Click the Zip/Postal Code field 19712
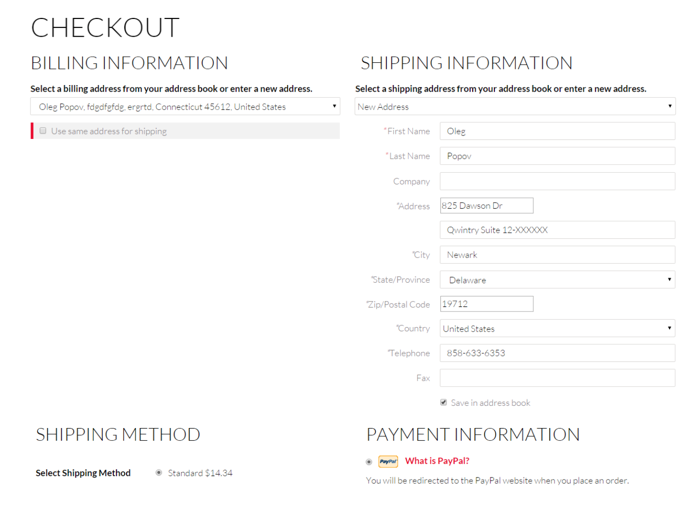Screen dimensions: 690x505 (486, 304)
